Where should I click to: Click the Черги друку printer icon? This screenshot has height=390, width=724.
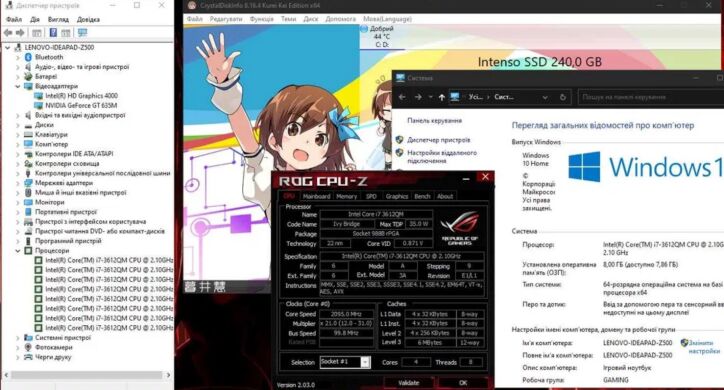(x=28, y=357)
